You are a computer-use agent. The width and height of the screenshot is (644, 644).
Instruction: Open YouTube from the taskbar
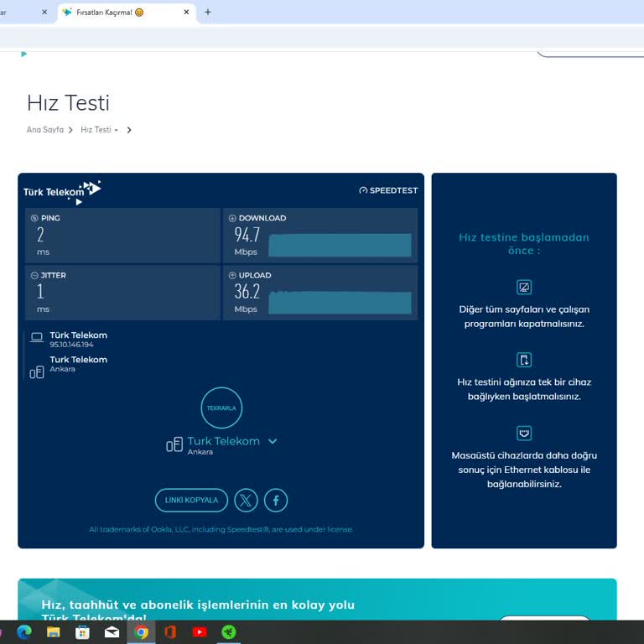(200, 632)
